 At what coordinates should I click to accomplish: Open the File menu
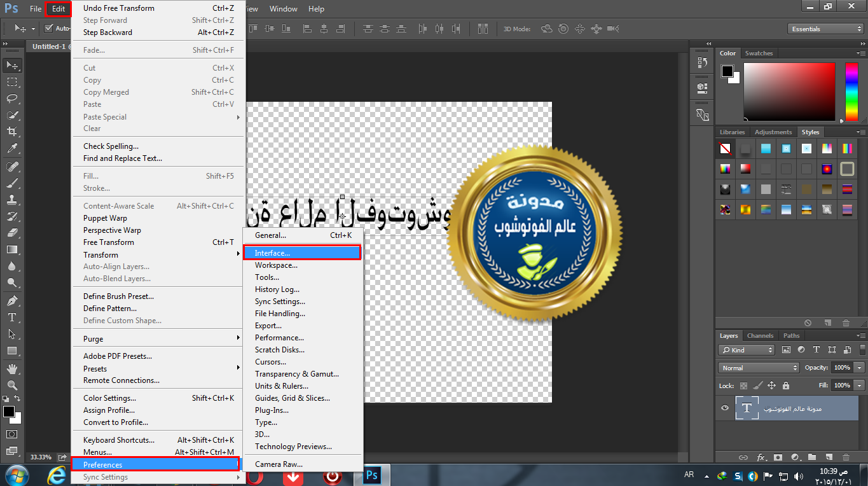(x=36, y=9)
